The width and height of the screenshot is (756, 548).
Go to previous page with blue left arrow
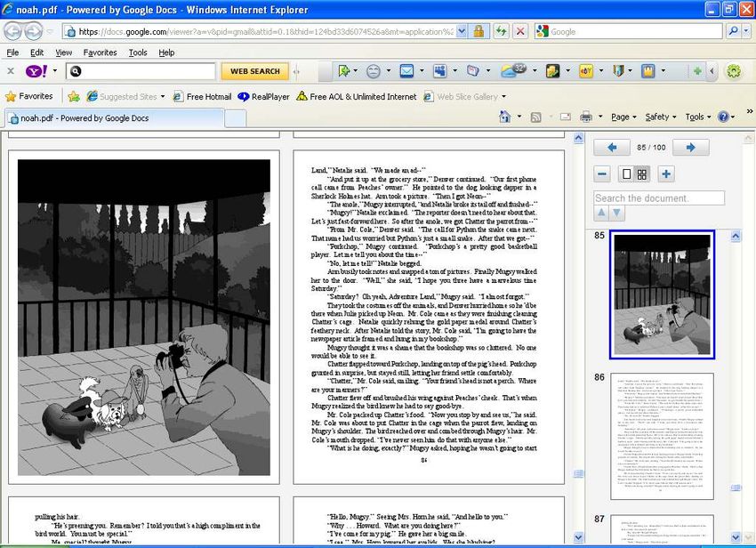coord(612,147)
